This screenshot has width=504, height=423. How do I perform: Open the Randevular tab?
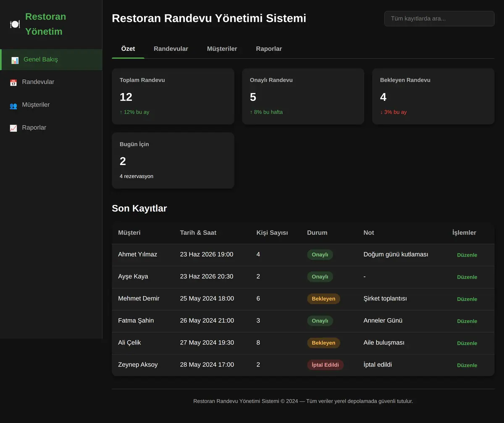click(171, 49)
